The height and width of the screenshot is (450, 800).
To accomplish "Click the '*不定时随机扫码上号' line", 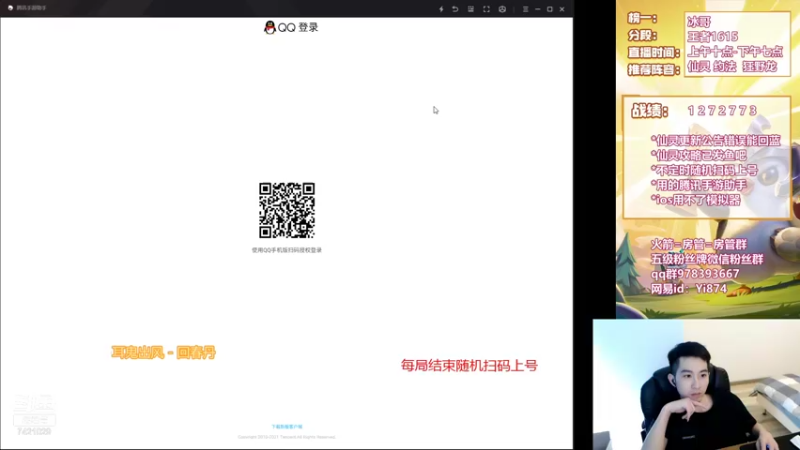I will point(705,170).
